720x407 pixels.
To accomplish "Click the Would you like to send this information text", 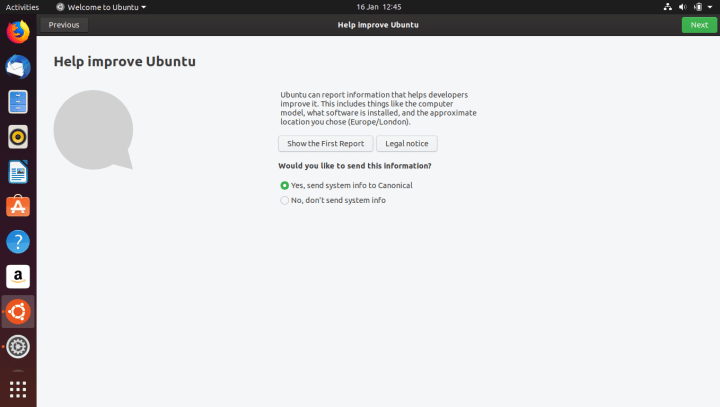I will click(354, 166).
